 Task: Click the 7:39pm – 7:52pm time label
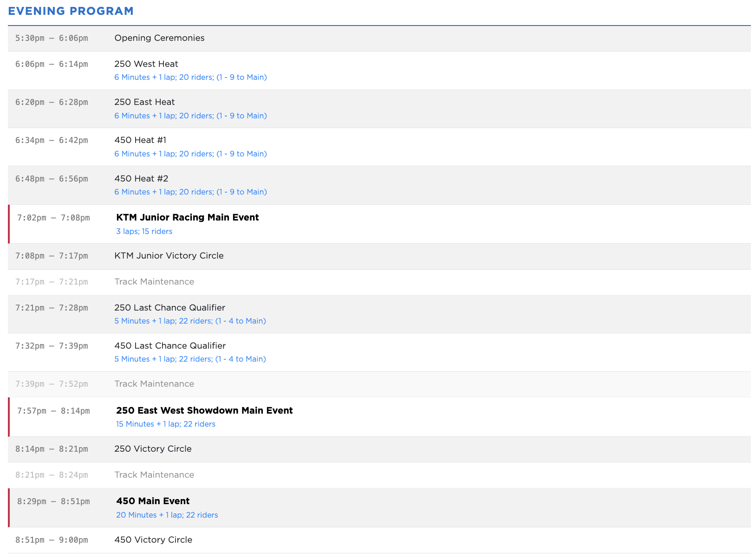[x=52, y=384]
